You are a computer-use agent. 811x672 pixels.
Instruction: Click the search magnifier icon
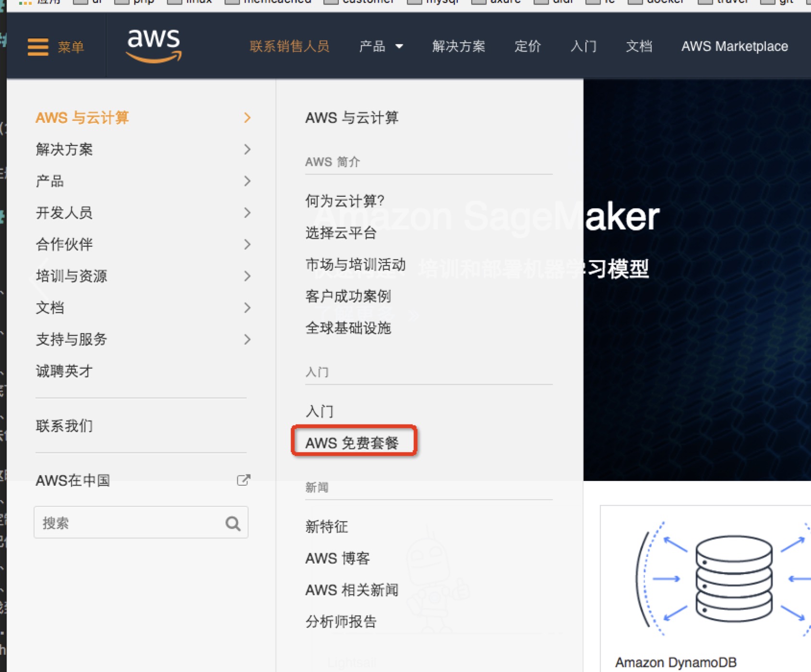point(233,523)
